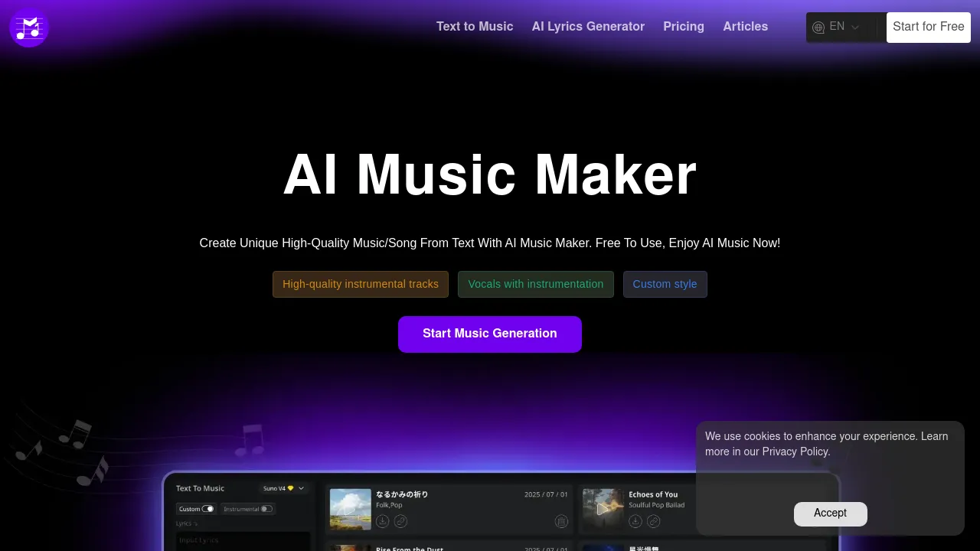This screenshot has height=551, width=980.
Task: Click Start Music Generation button
Action: coord(490,334)
